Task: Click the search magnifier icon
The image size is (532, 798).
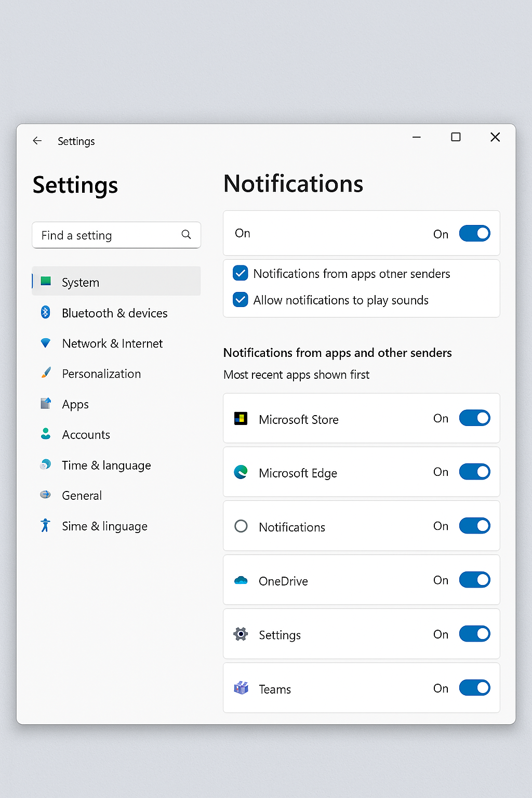Action: [186, 235]
